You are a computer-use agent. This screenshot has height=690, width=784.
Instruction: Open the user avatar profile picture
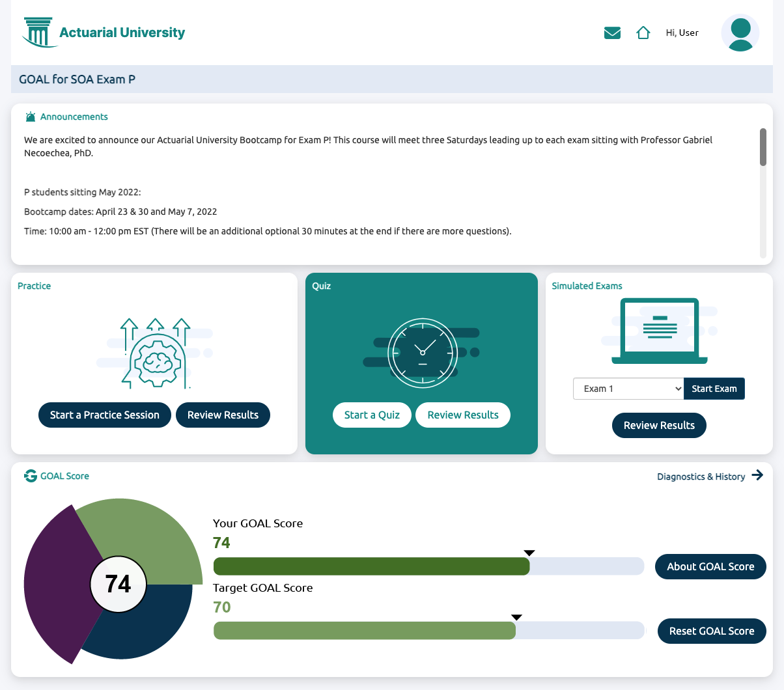[x=740, y=33]
